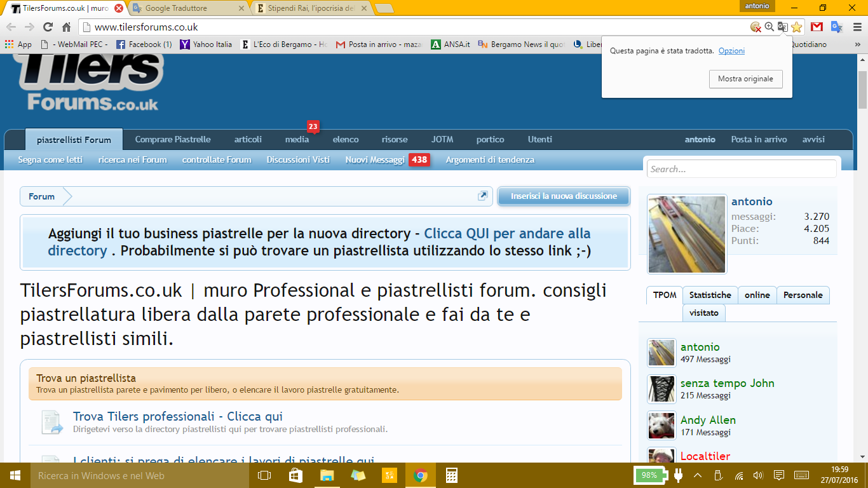Open avvisi in the top navigation

click(813, 139)
